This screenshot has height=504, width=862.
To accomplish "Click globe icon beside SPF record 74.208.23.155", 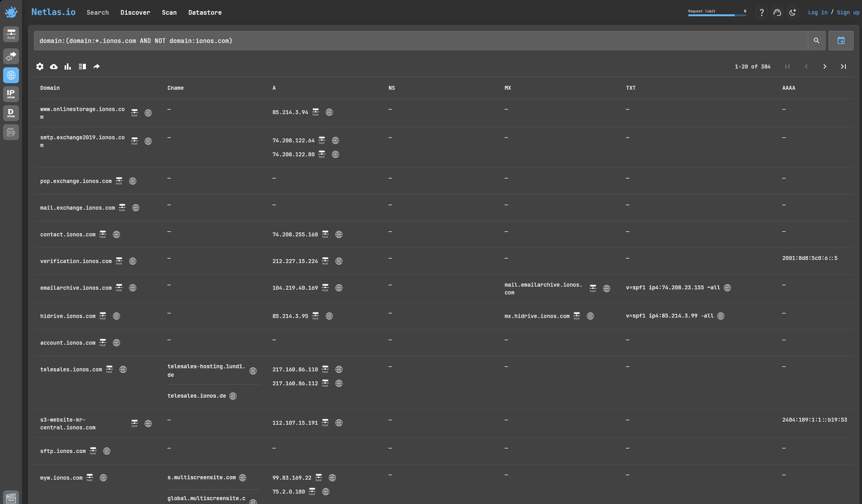I will (x=727, y=288).
